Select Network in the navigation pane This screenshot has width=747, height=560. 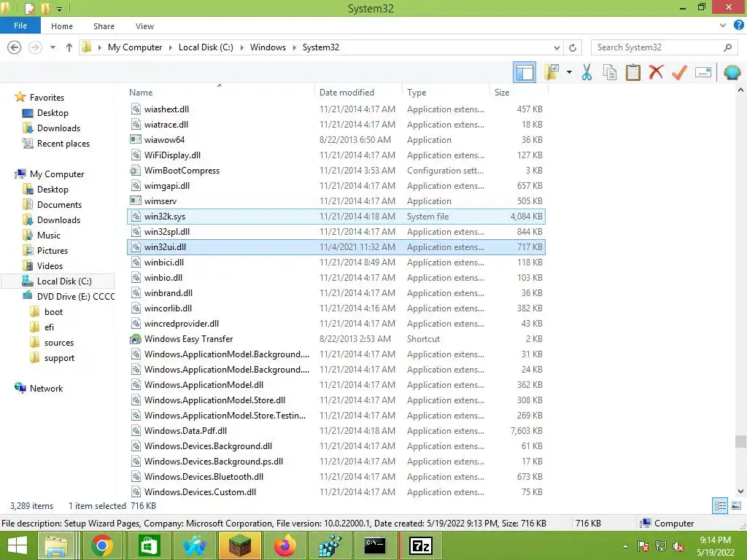(x=46, y=389)
